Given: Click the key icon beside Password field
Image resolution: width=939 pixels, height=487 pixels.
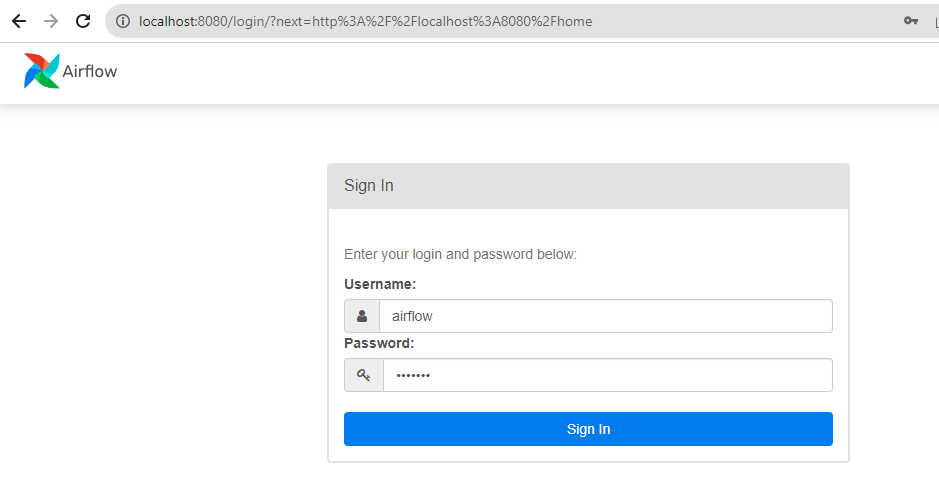Looking at the screenshot, I should coord(364,375).
